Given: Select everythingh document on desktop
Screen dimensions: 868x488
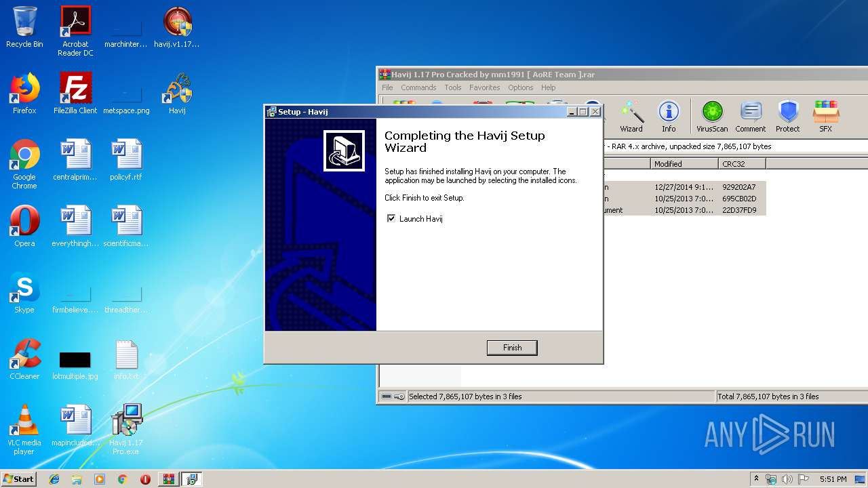Looking at the screenshot, I should (75, 226).
